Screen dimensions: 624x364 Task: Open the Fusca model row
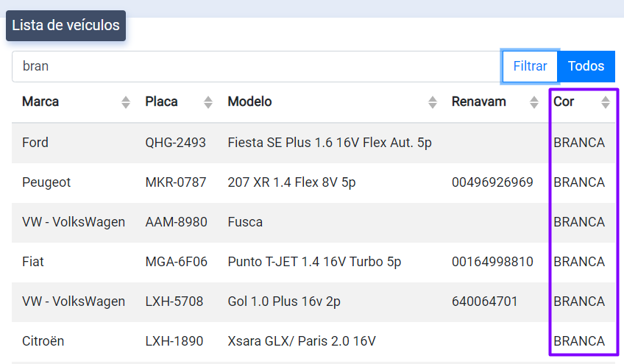click(x=245, y=222)
